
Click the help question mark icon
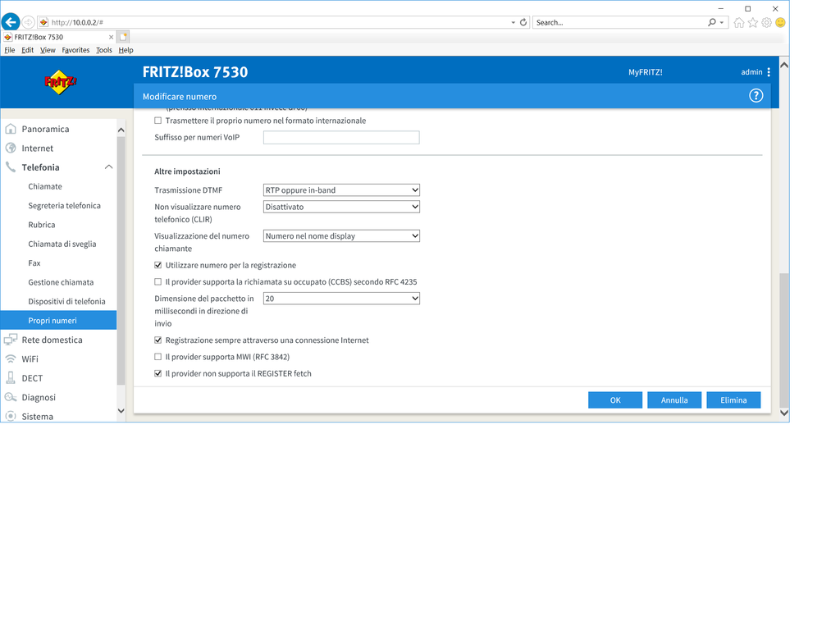tap(756, 96)
